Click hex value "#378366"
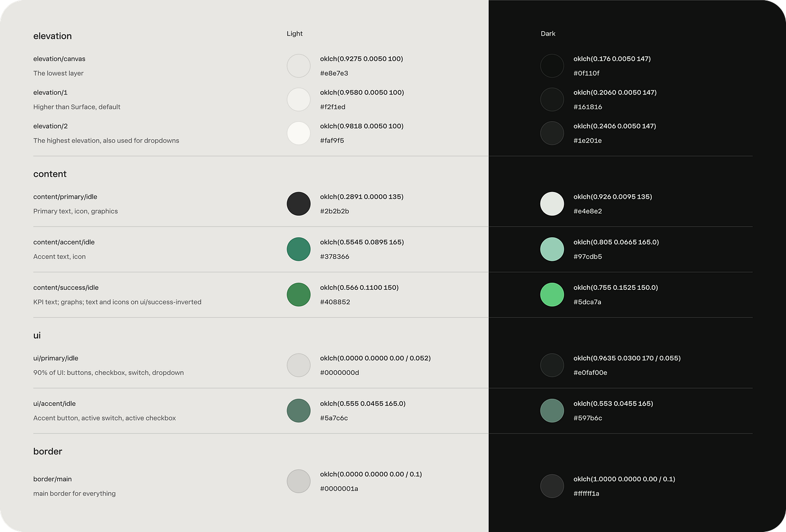Image resolution: width=786 pixels, height=532 pixels. 335,256
